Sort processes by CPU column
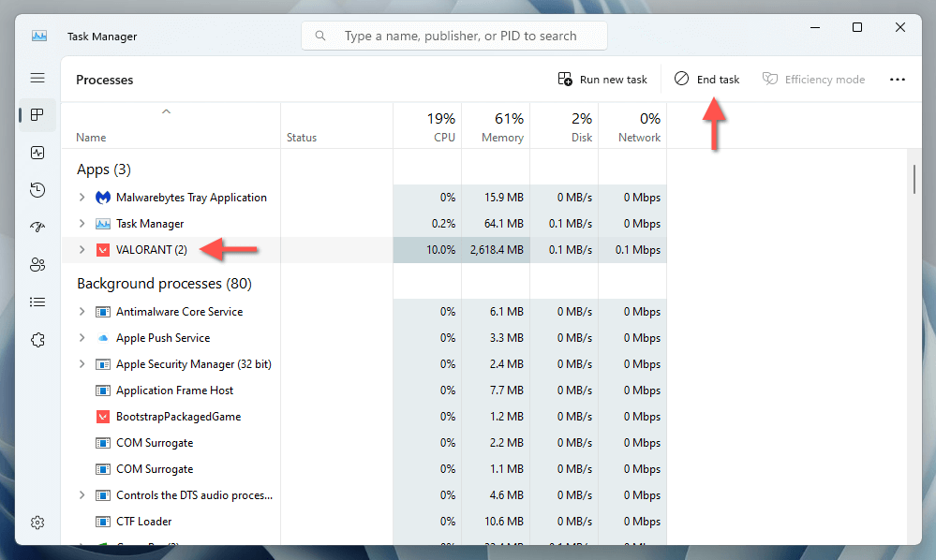936x560 pixels. pos(440,127)
